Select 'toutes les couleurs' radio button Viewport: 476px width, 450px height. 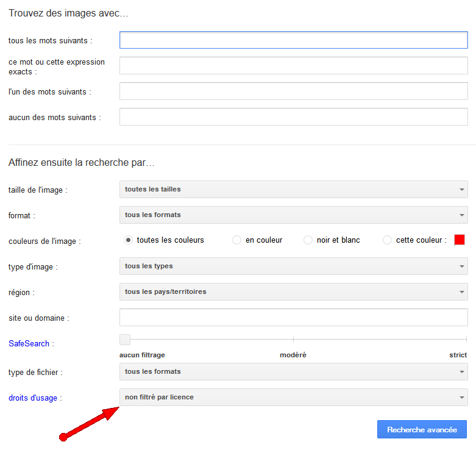tap(128, 240)
